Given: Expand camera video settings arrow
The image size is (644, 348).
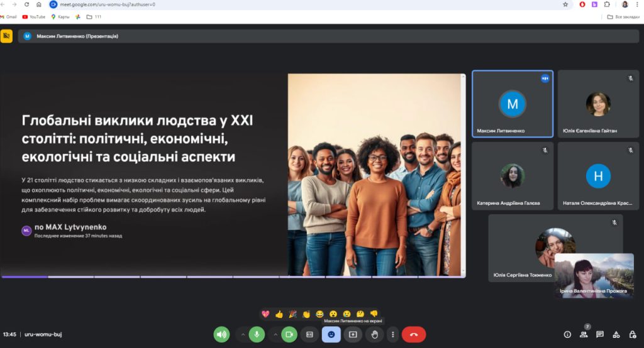Looking at the screenshot, I should (x=275, y=335).
